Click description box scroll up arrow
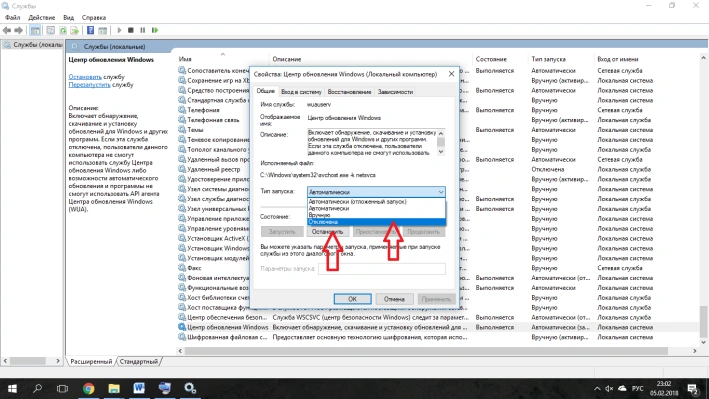 click(x=441, y=133)
